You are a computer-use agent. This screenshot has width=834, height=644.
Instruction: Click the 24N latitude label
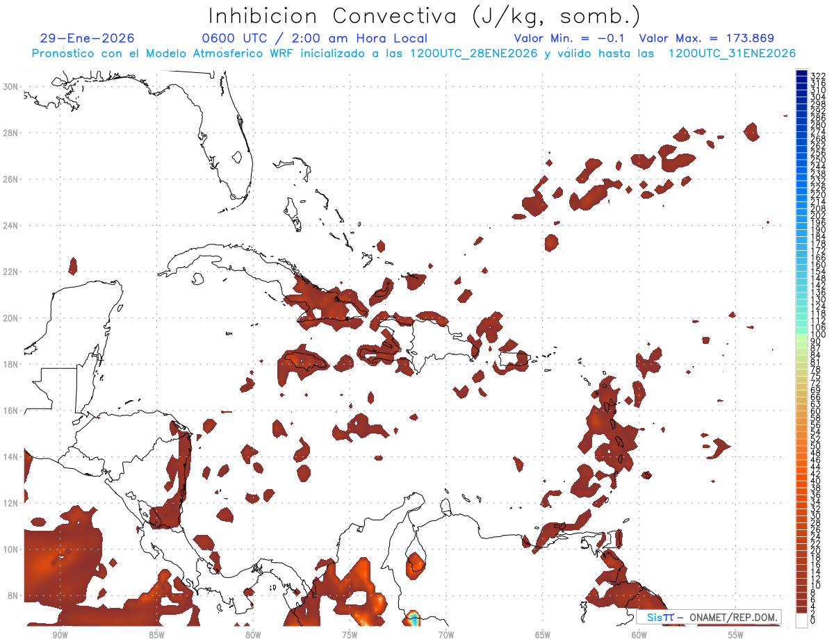click(x=12, y=225)
